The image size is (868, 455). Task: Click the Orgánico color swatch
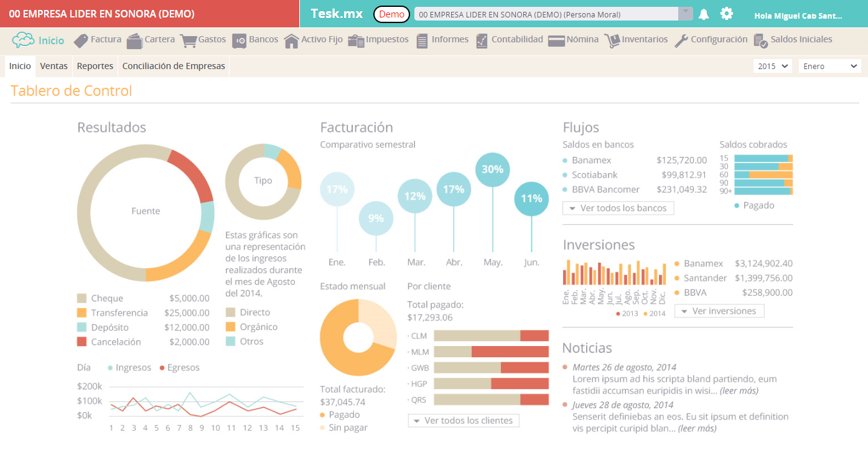(x=230, y=327)
